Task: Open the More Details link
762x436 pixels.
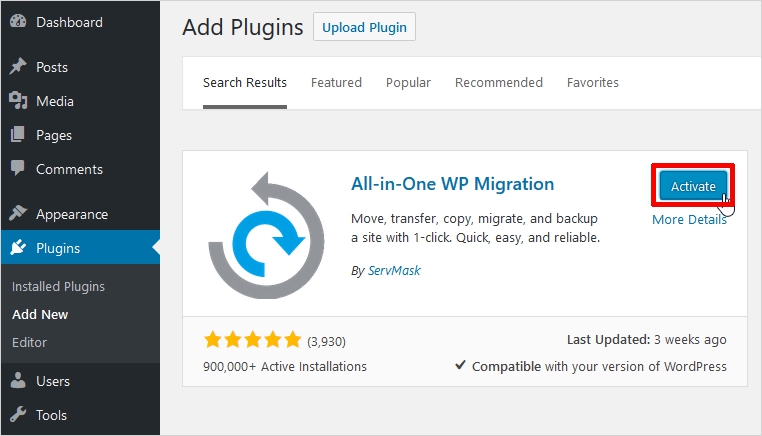Action: (x=689, y=220)
